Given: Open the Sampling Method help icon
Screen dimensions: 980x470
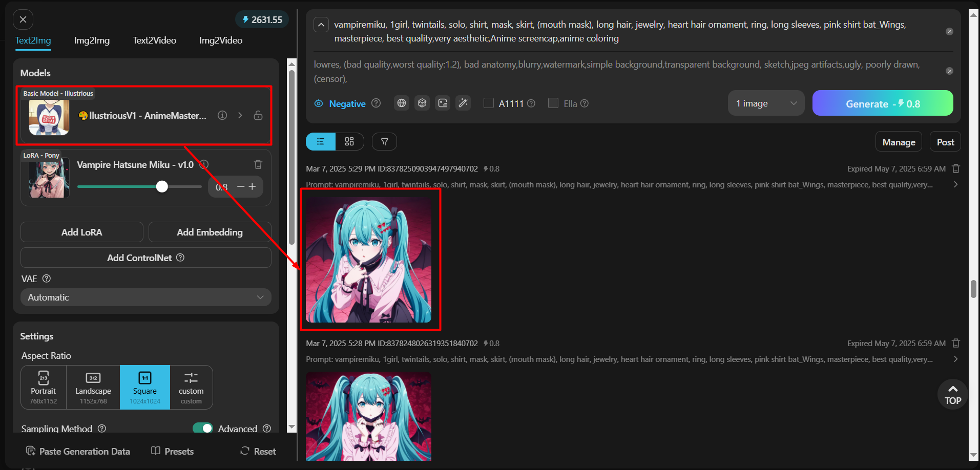Looking at the screenshot, I should (x=102, y=429).
